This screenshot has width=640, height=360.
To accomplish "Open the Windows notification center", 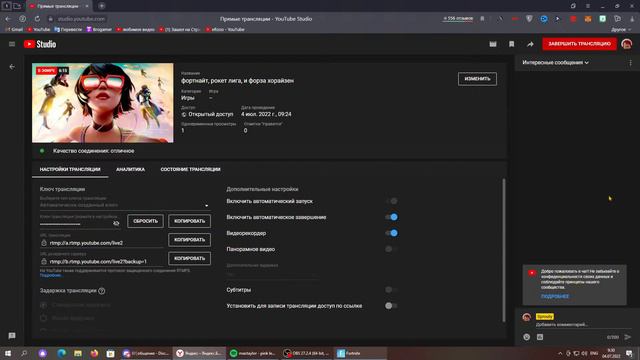I will (x=629, y=353).
